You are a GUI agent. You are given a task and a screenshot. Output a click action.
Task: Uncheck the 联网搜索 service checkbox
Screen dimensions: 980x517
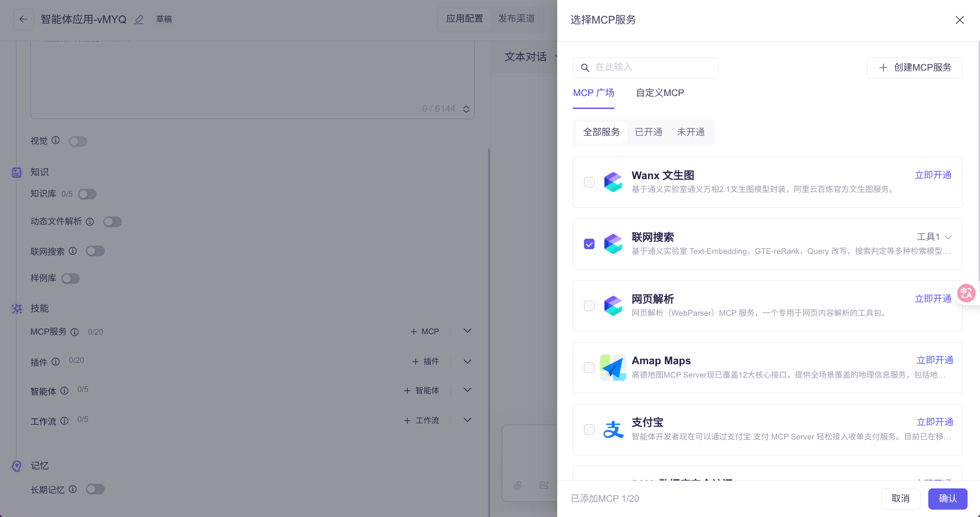pos(589,244)
